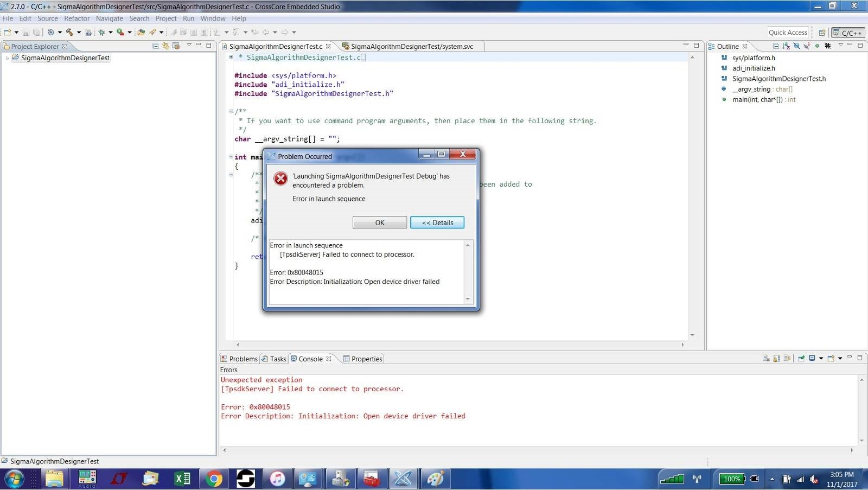Open the Build hammer dropdown arrow
The height and width of the screenshot is (490, 868).
click(x=79, y=33)
